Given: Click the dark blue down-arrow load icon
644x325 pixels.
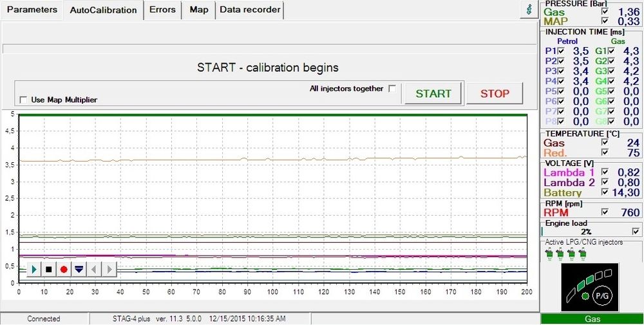Looking at the screenshot, I should (x=79, y=270).
